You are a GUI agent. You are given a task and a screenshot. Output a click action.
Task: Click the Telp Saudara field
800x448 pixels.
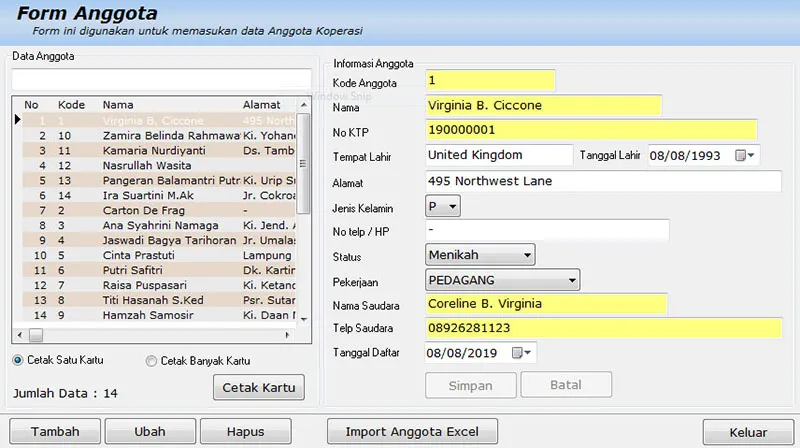click(x=604, y=328)
